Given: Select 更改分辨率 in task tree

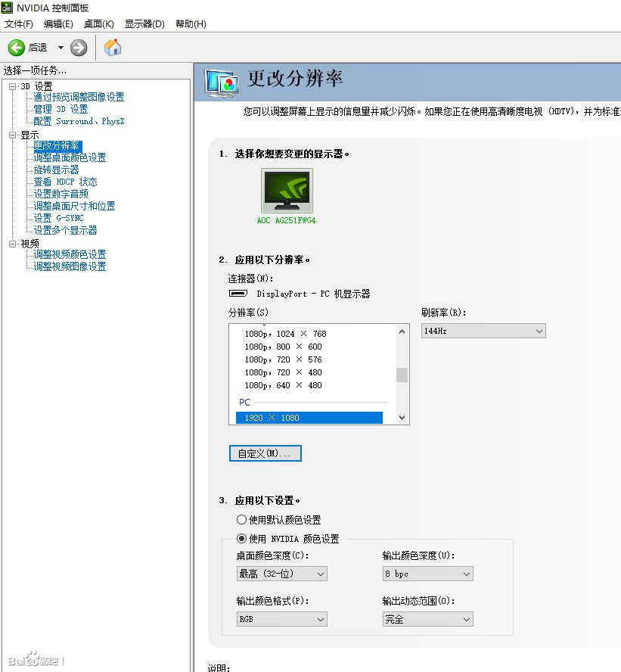Looking at the screenshot, I should pyautogui.click(x=57, y=146).
